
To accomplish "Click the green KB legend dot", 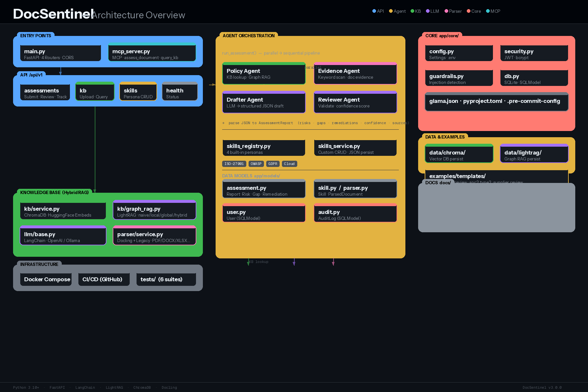I will (412, 11).
